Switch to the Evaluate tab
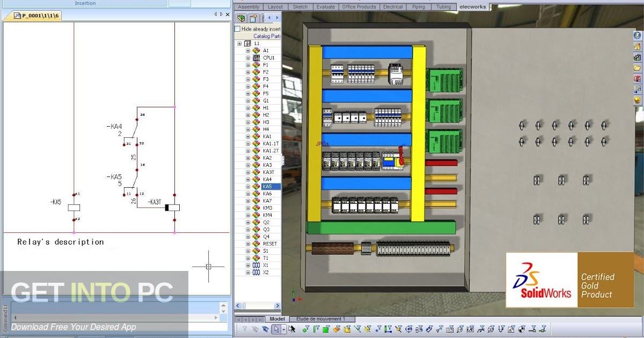 (x=326, y=7)
